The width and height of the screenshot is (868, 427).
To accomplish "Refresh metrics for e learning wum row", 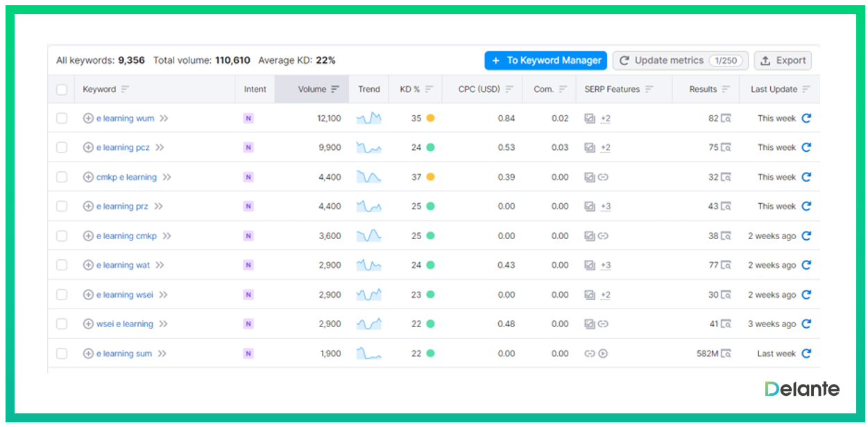I will [x=806, y=119].
